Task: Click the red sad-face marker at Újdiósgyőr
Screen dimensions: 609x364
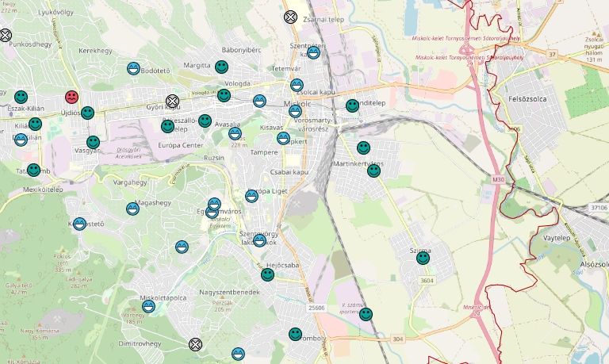Action: (x=71, y=98)
